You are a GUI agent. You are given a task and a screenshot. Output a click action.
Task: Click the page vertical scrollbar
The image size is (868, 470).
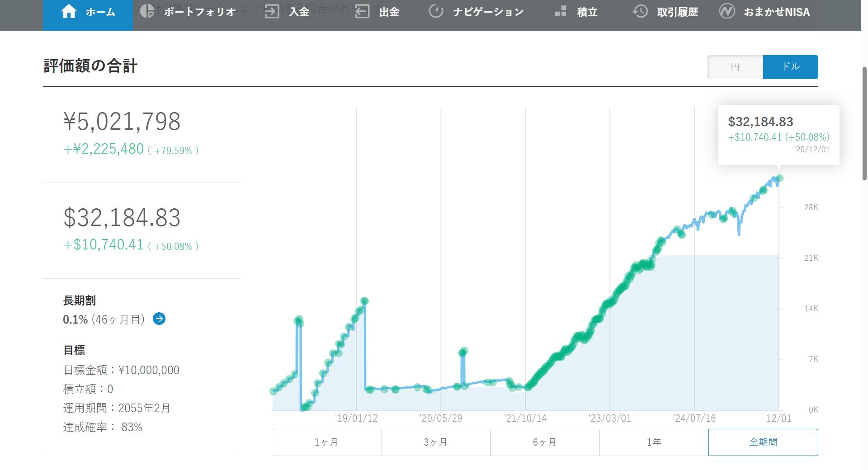click(x=864, y=122)
